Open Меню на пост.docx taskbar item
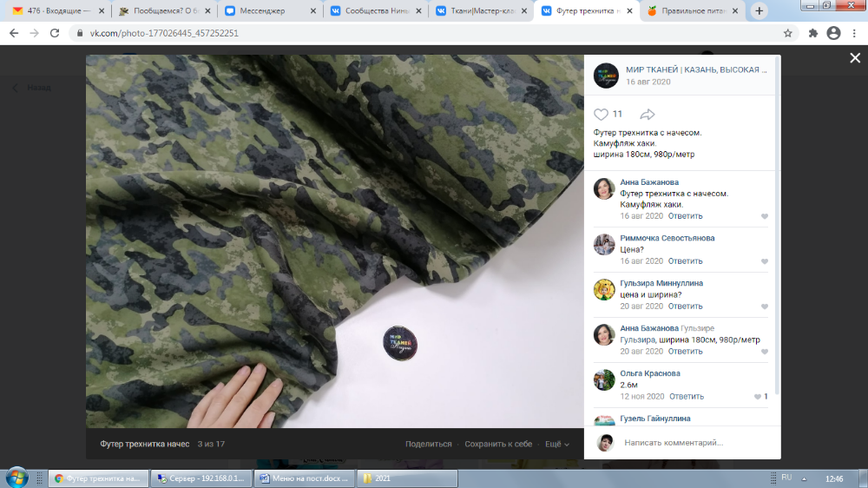 point(304,478)
